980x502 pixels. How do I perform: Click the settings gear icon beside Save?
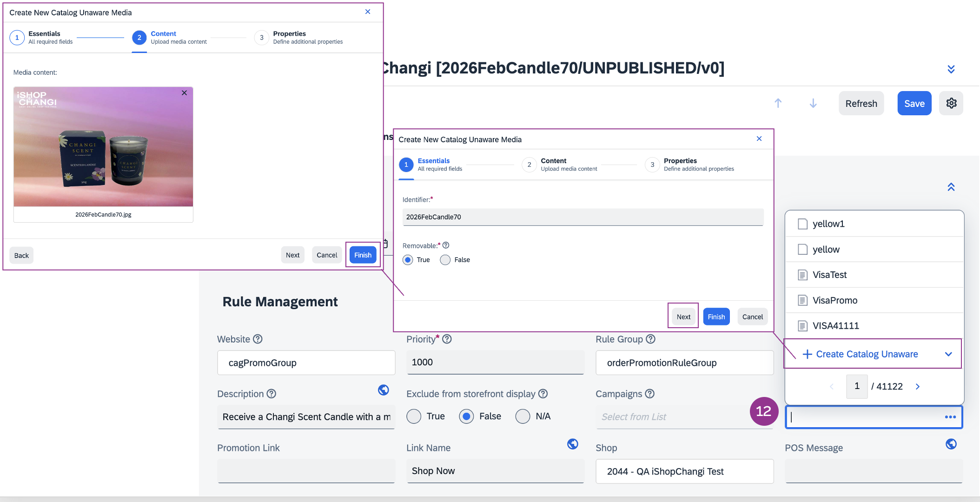pyautogui.click(x=951, y=103)
